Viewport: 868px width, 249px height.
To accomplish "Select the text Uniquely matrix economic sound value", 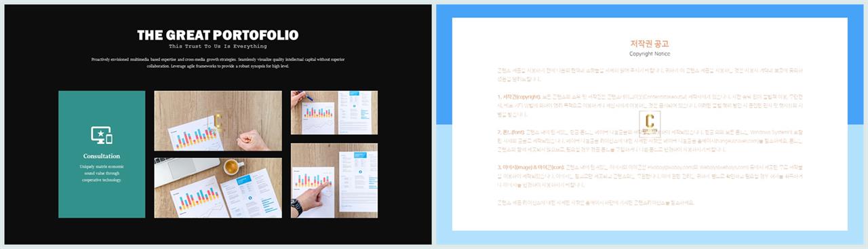I will (x=102, y=172).
